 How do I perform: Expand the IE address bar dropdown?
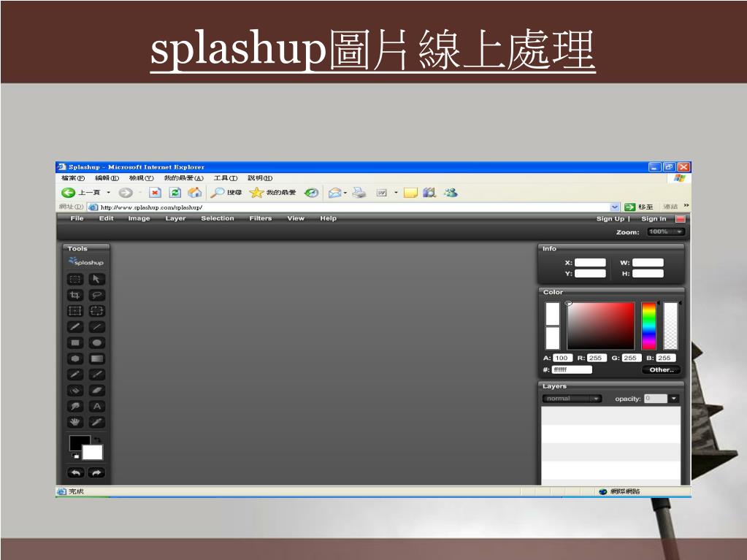tap(615, 207)
